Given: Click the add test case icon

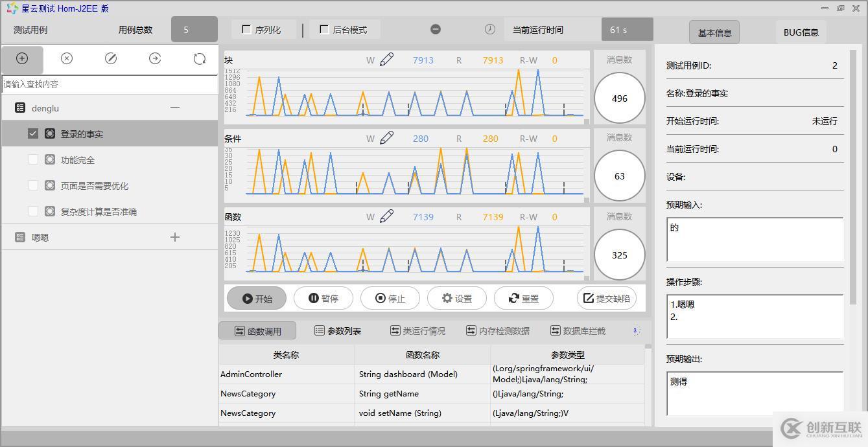Looking at the screenshot, I should 22,58.
